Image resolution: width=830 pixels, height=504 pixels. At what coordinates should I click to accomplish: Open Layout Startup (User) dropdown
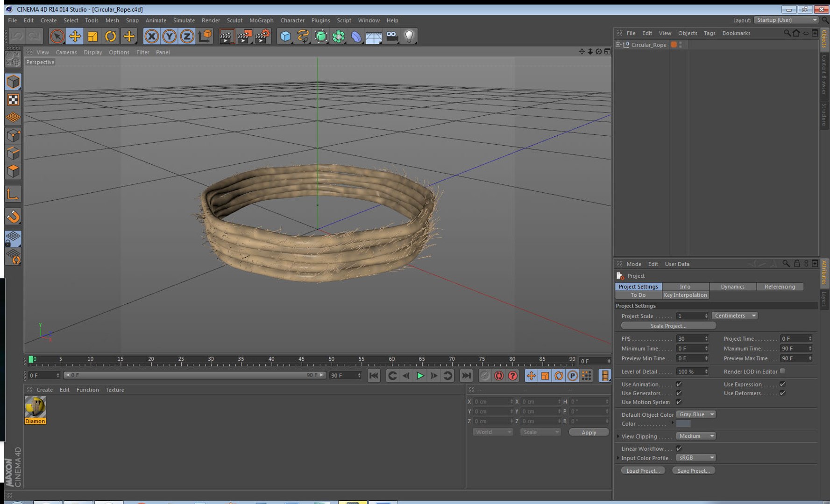786,20
